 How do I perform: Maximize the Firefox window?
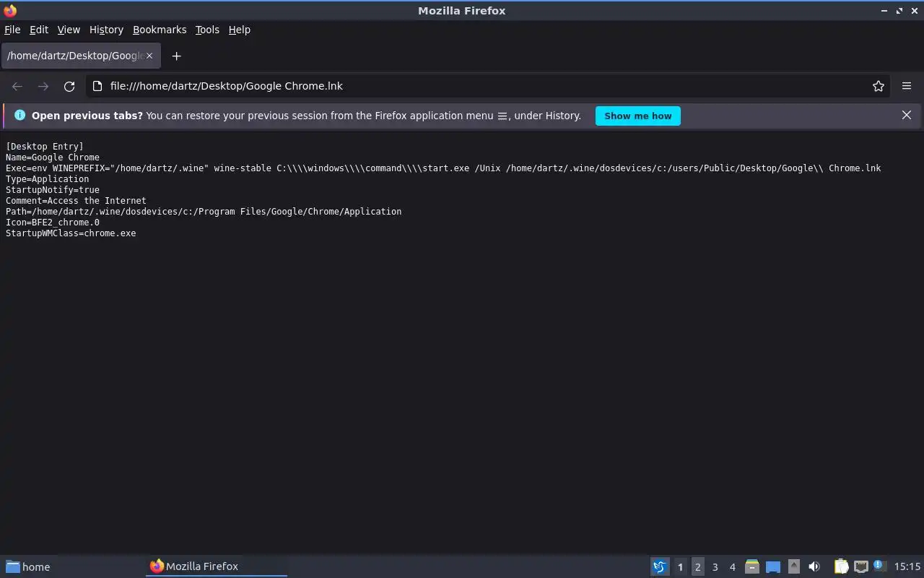[899, 11]
